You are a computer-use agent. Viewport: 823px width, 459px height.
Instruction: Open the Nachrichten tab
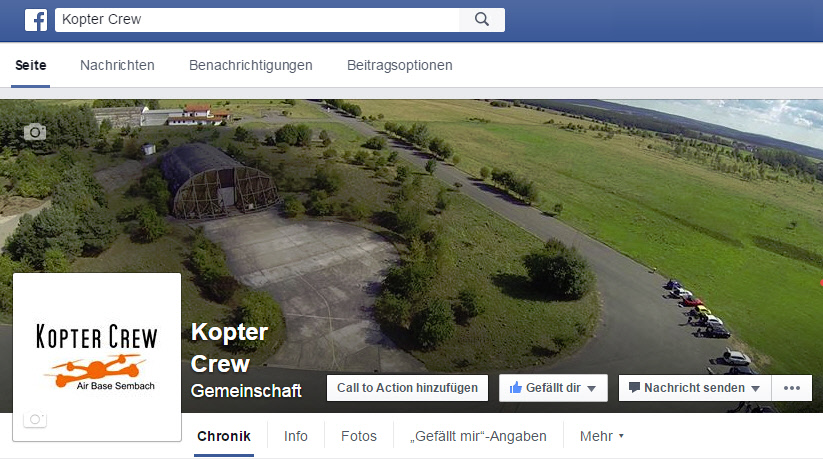tap(117, 65)
